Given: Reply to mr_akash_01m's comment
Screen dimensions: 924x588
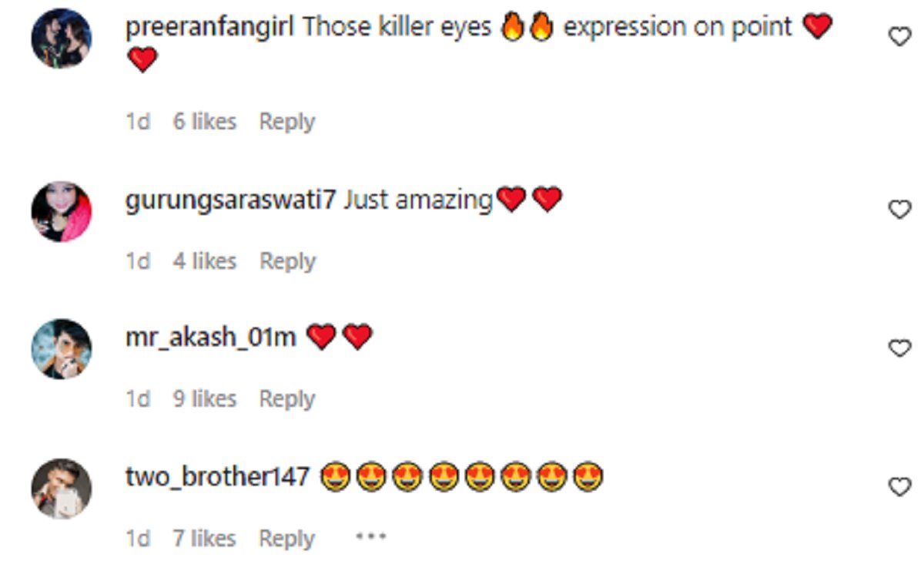Looking at the screenshot, I should pyautogui.click(x=286, y=399).
